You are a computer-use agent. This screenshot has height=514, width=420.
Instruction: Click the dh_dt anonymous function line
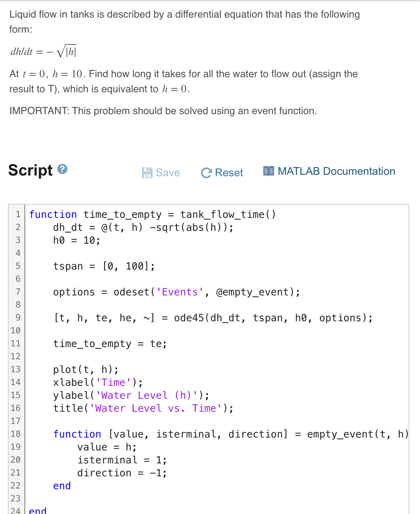pyautogui.click(x=144, y=227)
